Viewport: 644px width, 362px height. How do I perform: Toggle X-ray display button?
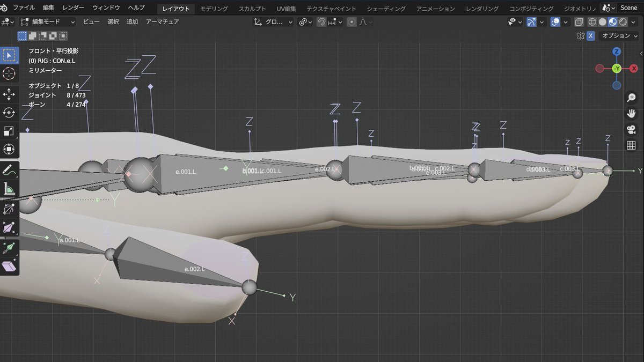point(579,22)
